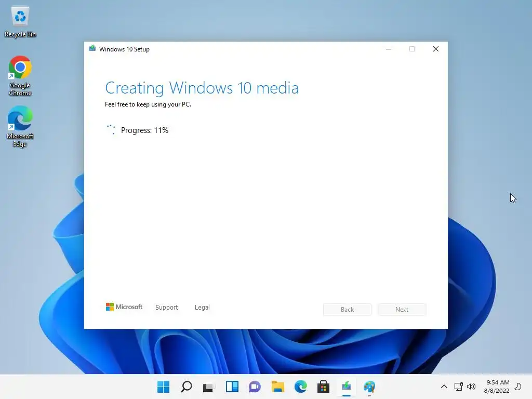Viewport: 532px width, 399px height.
Task: Launch Microsoft Edge from the taskbar
Action: tap(301, 387)
